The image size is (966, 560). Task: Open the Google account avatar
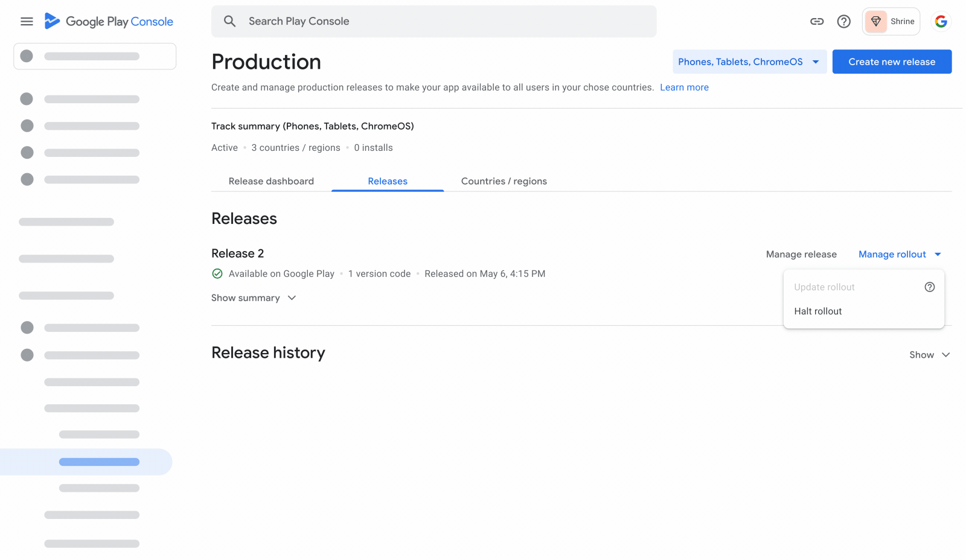click(x=941, y=22)
